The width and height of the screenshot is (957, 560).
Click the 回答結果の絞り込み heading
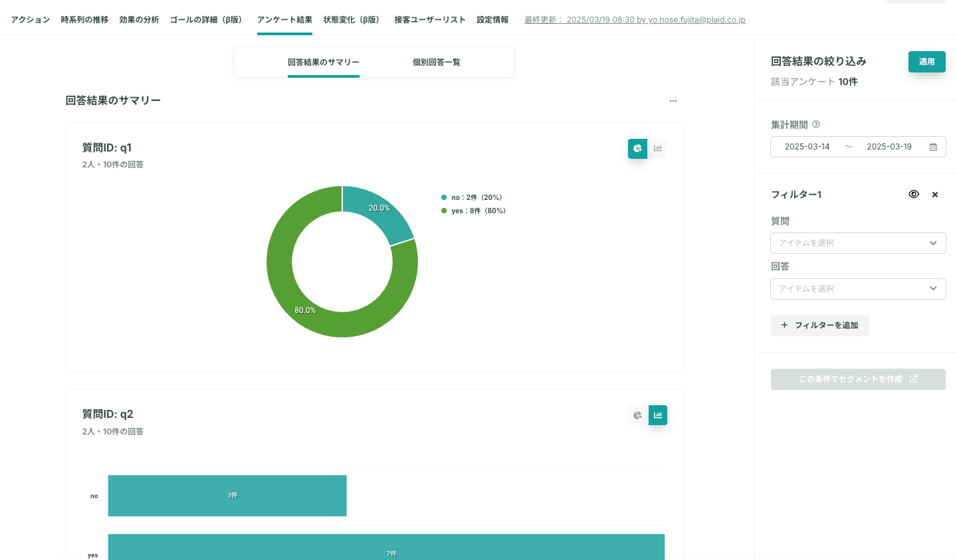(x=819, y=61)
